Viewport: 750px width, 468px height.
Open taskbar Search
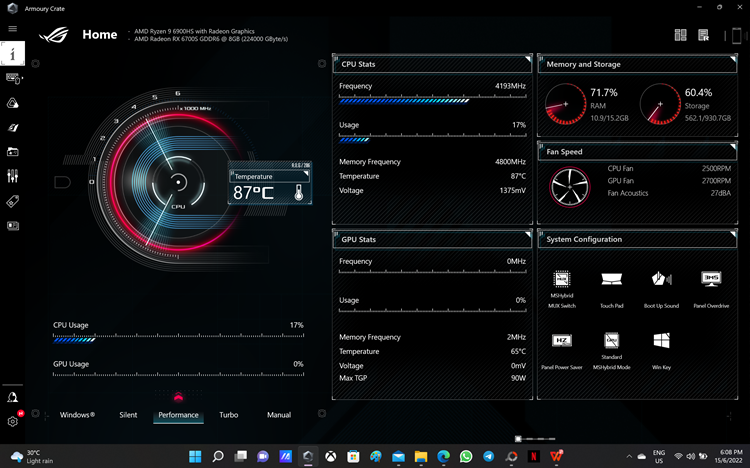(x=218, y=457)
